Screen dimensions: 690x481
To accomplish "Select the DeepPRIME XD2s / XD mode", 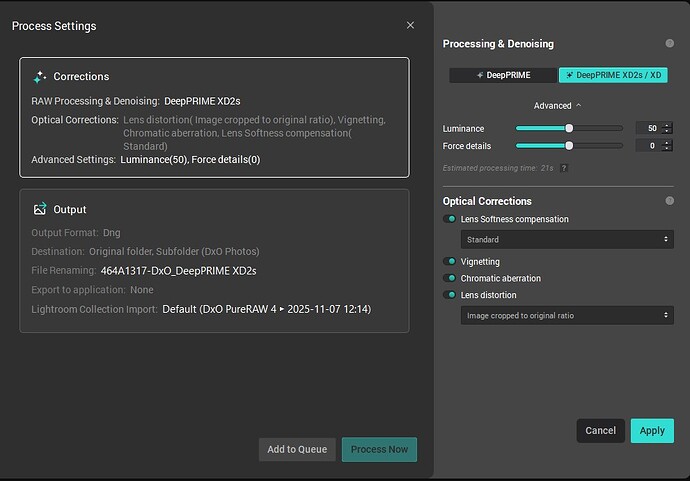I will pos(613,75).
